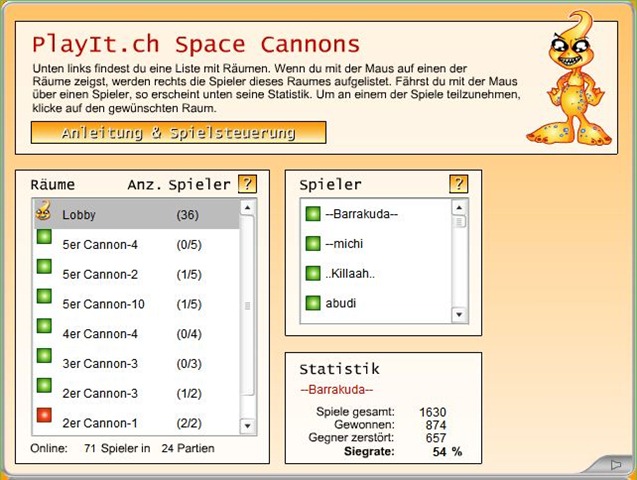
Task: Click the orange alien mascot image
Action: (x=570, y=78)
